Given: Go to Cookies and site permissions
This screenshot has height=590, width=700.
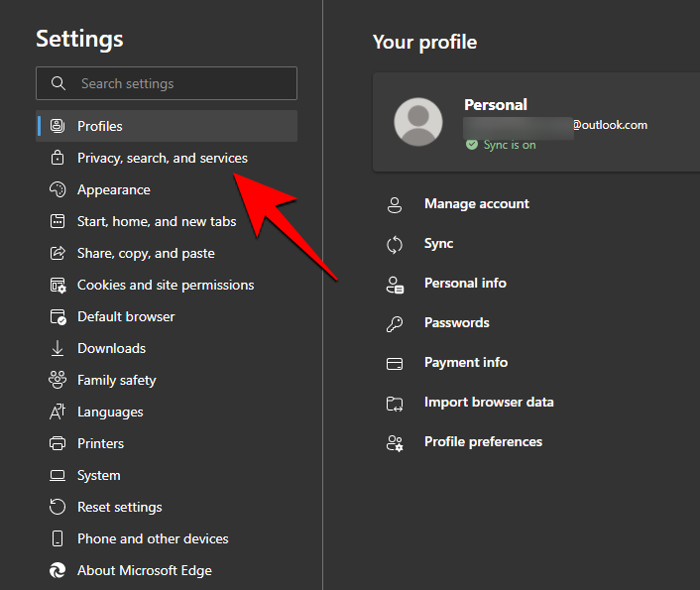Looking at the screenshot, I should pos(166,285).
